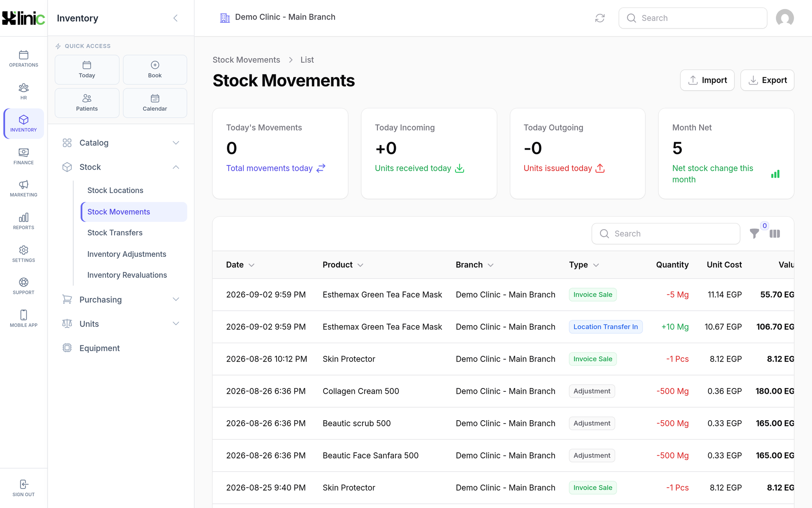Screen dimensions: 812x508
Task: Click the Export button
Action: click(x=767, y=80)
